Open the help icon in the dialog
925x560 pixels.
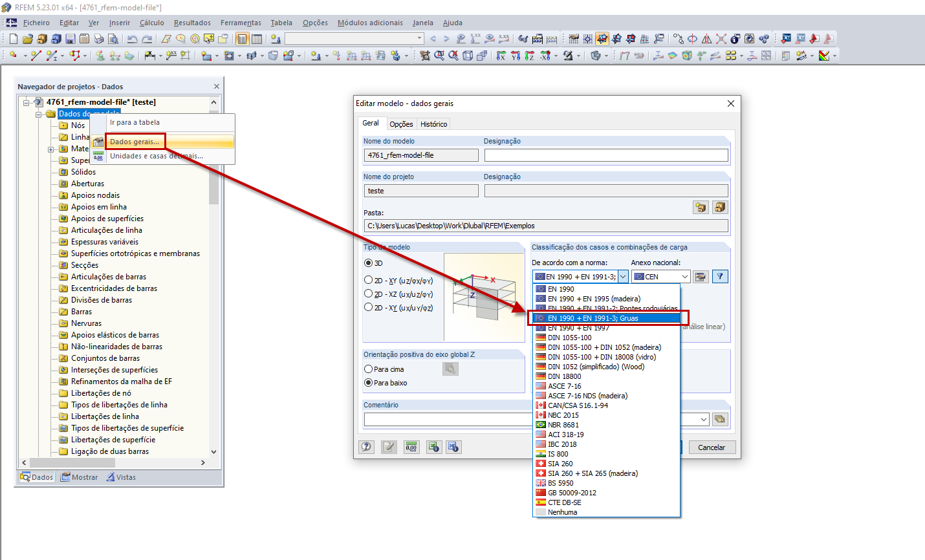click(367, 447)
